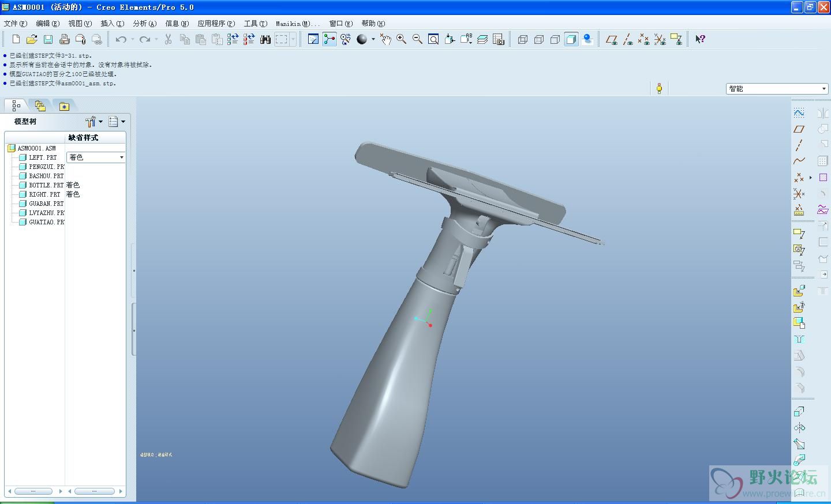Click the 缺省样式 column header

(95, 138)
